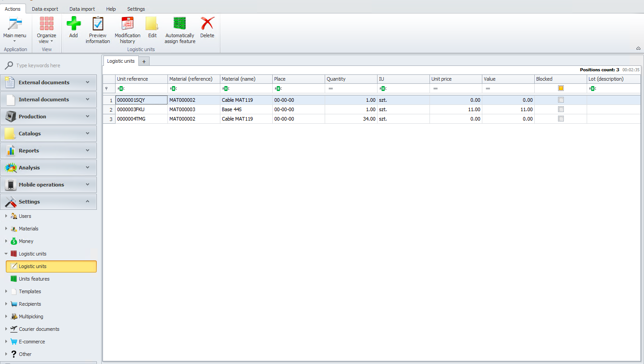Toggle the Blocked column filter checkbox
This screenshot has height=364, width=644.
coord(561,88)
